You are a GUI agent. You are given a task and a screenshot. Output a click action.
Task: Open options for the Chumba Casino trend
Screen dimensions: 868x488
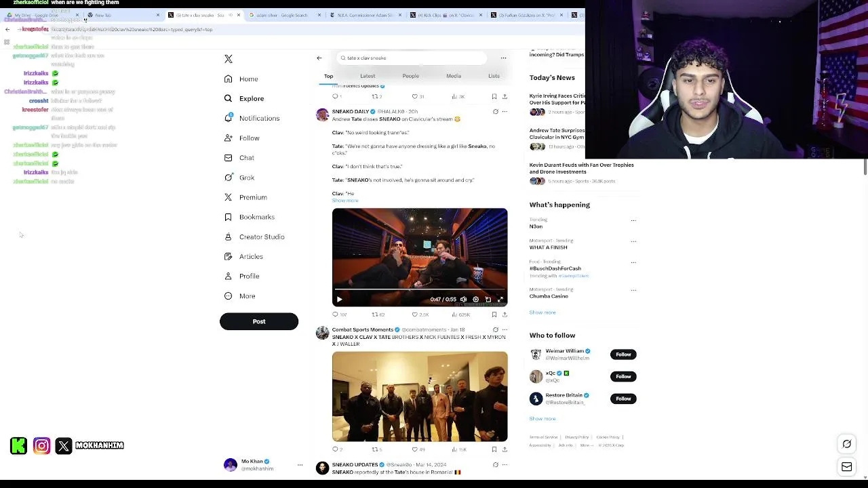pyautogui.click(x=633, y=290)
